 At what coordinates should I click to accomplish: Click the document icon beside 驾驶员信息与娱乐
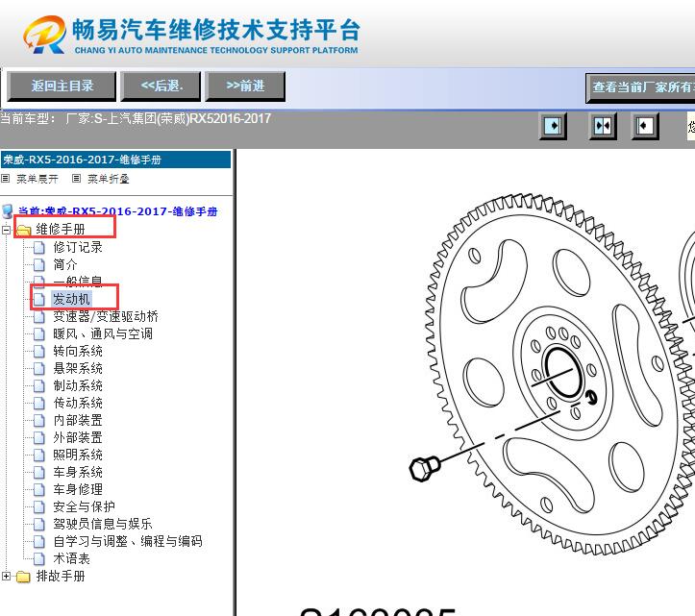(x=39, y=525)
